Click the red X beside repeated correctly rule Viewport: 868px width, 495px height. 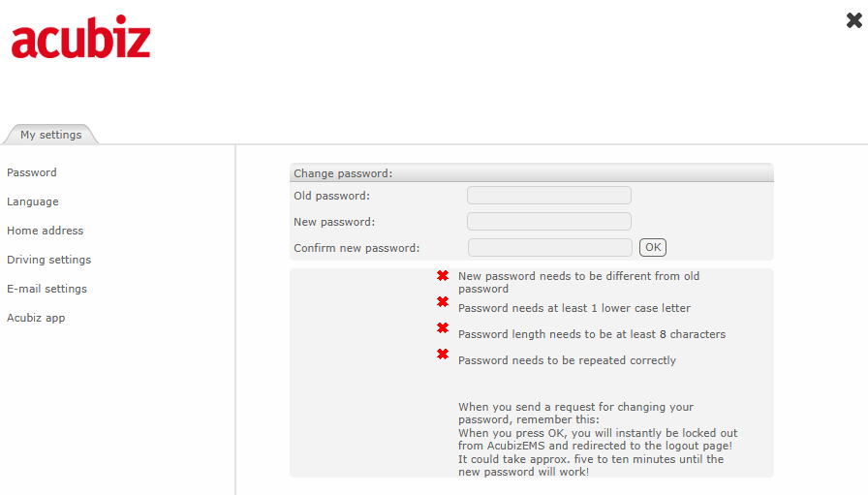(x=443, y=354)
